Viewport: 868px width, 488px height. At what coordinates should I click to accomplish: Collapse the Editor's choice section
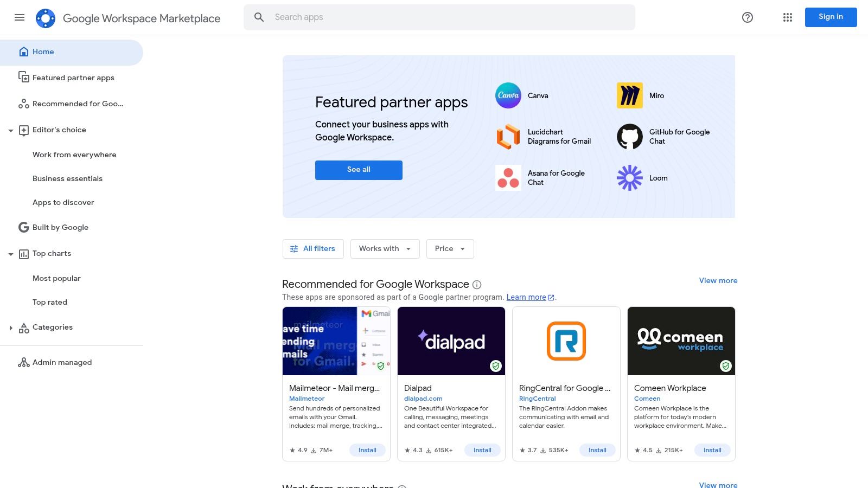(x=11, y=130)
